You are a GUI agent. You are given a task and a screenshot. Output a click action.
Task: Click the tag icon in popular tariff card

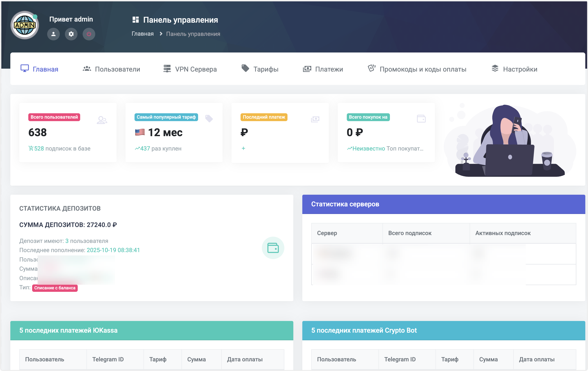[209, 118]
